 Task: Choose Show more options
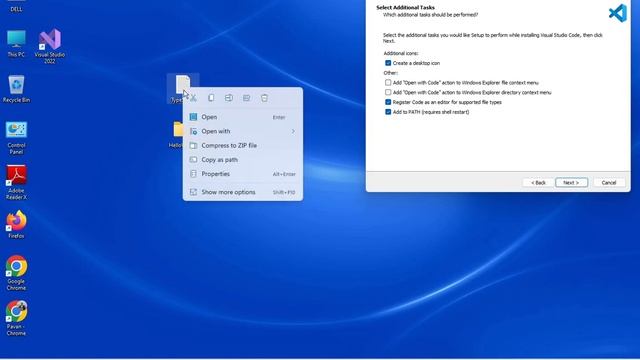[243, 192]
